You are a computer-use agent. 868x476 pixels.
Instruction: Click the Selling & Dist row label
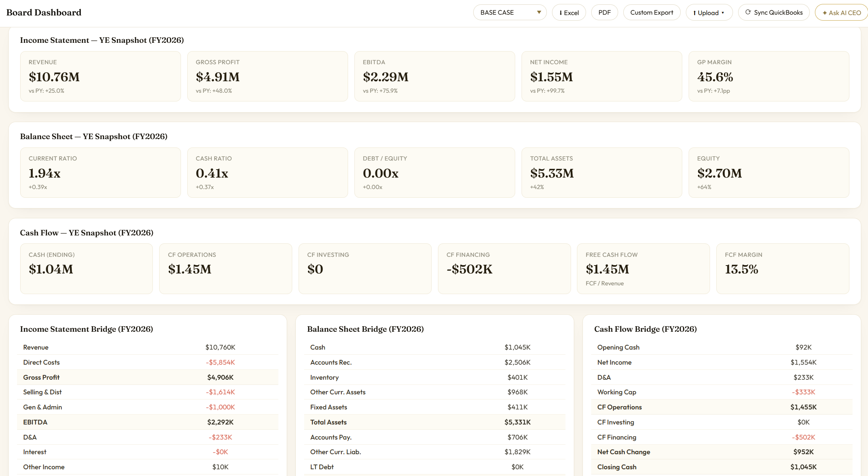tap(42, 392)
